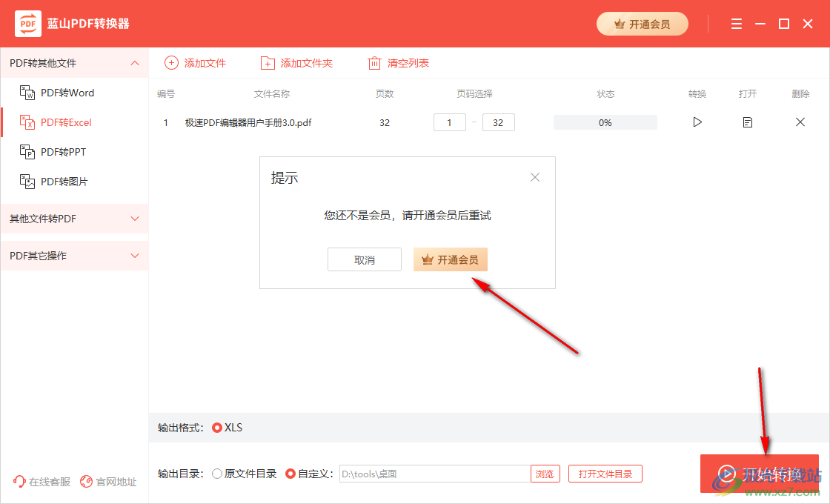Image resolution: width=830 pixels, height=504 pixels.
Task: Click the open document icon in the file row
Action: click(x=748, y=122)
